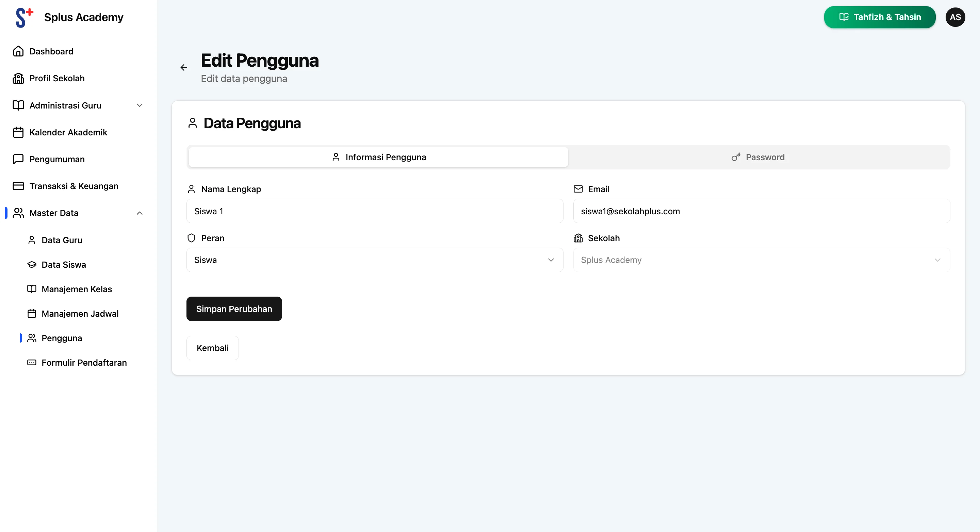Click the Splus Academy logo icon

[23, 17]
